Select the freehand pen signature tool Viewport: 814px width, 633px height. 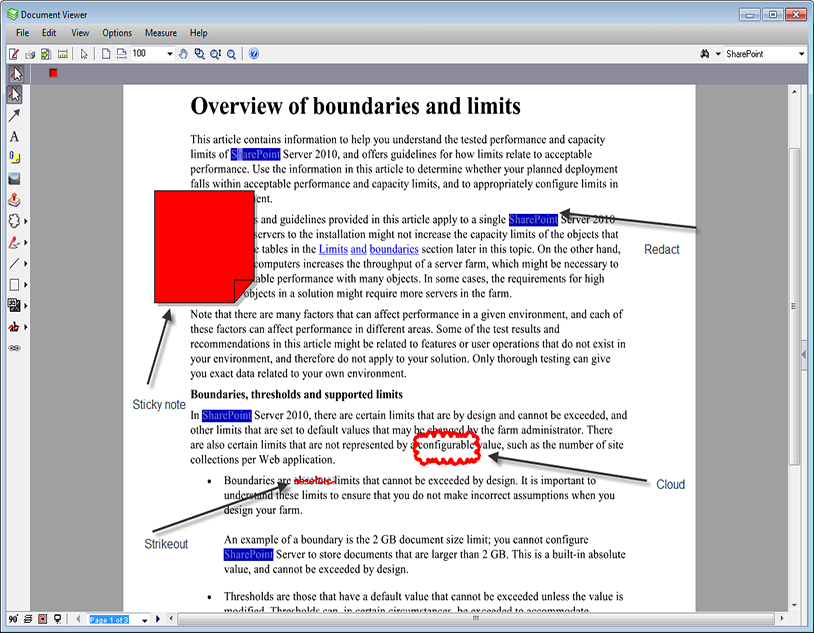[15, 242]
